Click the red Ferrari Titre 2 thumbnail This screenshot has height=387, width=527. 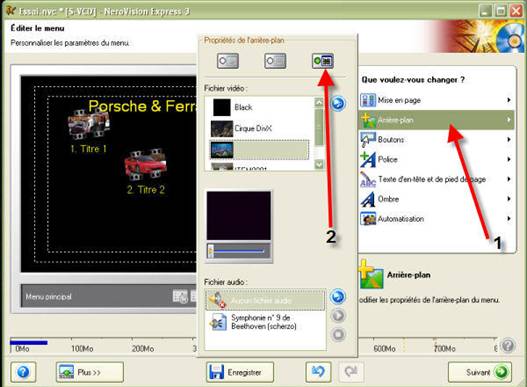tap(146, 164)
